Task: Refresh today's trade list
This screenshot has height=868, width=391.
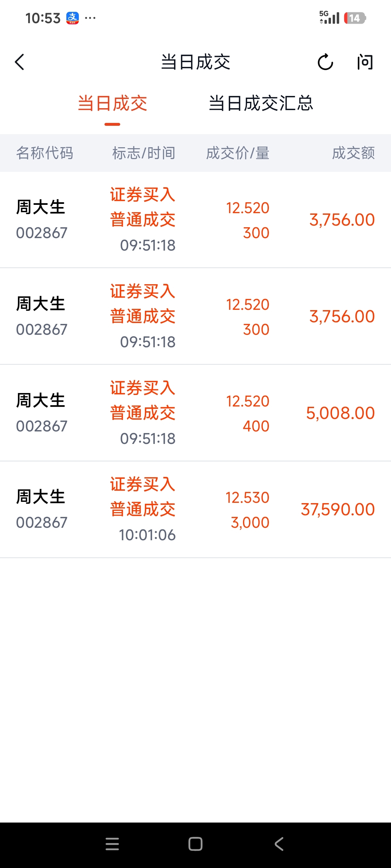Action: tap(325, 62)
